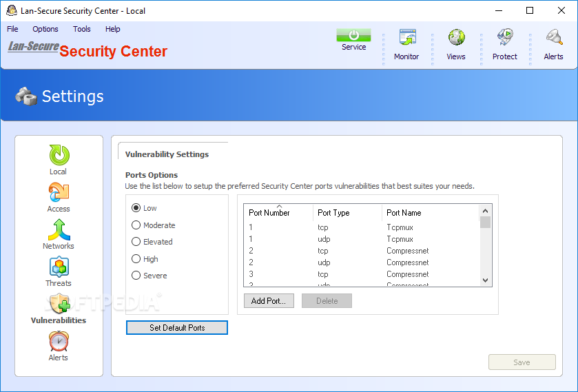Sort by Port Number column header
The height and width of the screenshot is (392, 578).
coord(278,213)
